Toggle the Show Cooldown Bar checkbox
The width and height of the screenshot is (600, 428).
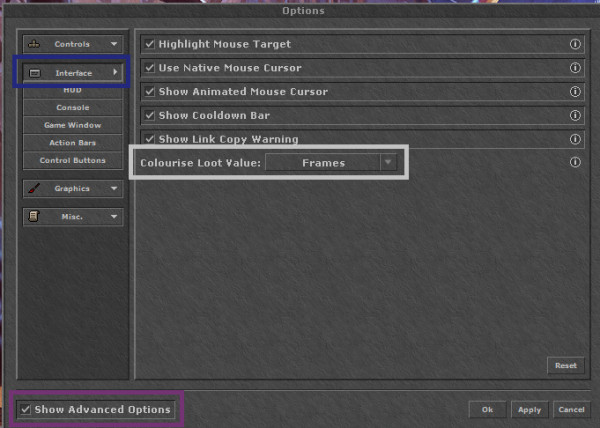coord(150,115)
